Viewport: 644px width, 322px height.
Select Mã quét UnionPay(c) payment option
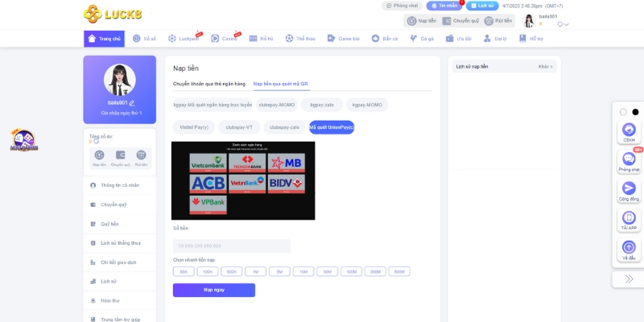(332, 127)
